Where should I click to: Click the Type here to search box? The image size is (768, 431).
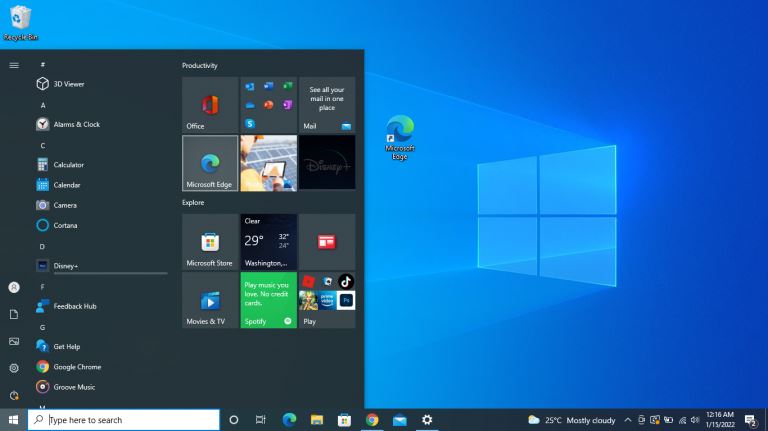[124, 420]
